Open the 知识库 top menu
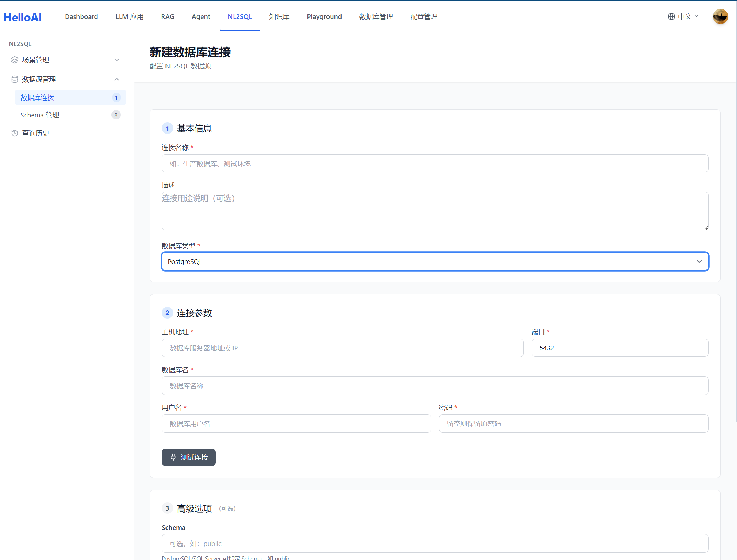This screenshot has width=737, height=560. pyautogui.click(x=279, y=16)
